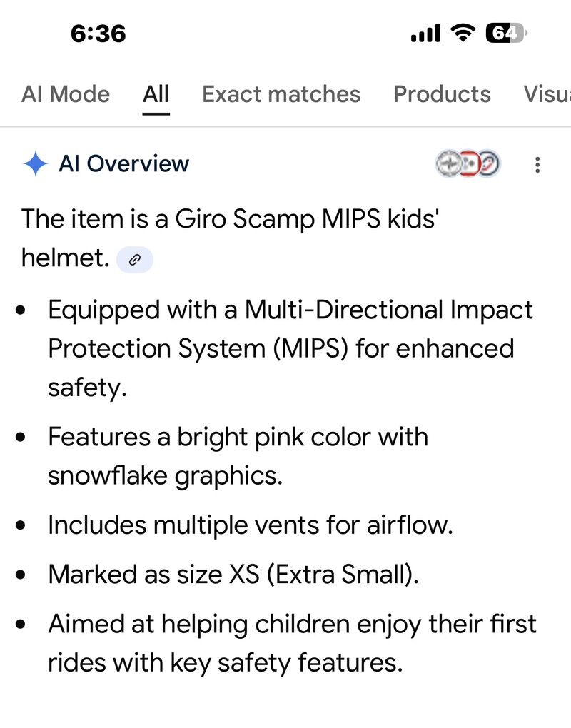Tap the cellular signal bars icon
Image resolution: width=571 pixels, height=728 pixels.
(x=426, y=33)
